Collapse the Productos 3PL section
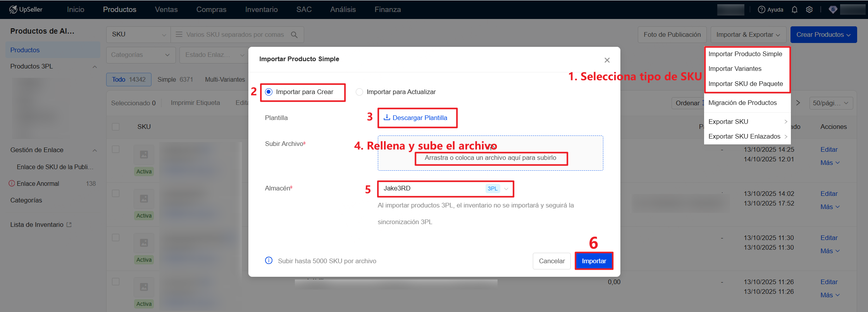The image size is (868, 312). coord(95,67)
